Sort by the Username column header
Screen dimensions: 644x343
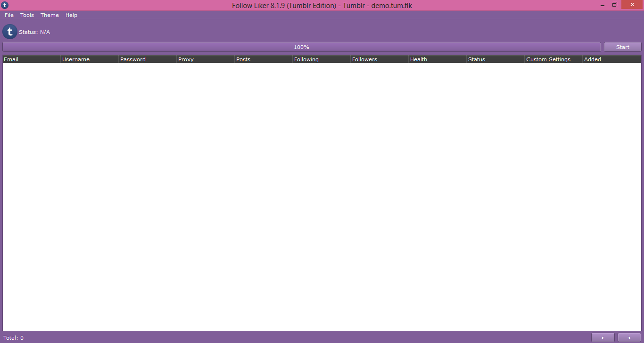tap(90, 59)
